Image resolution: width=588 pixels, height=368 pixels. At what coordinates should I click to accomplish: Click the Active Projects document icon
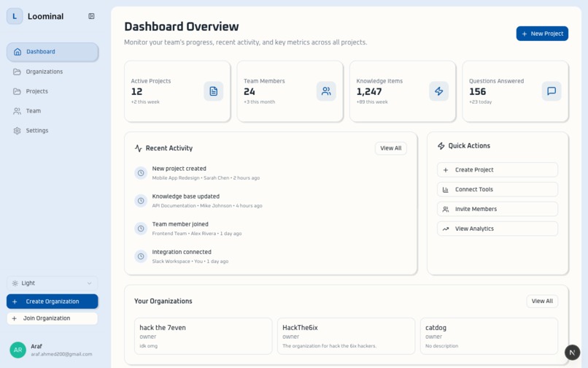[x=213, y=91]
